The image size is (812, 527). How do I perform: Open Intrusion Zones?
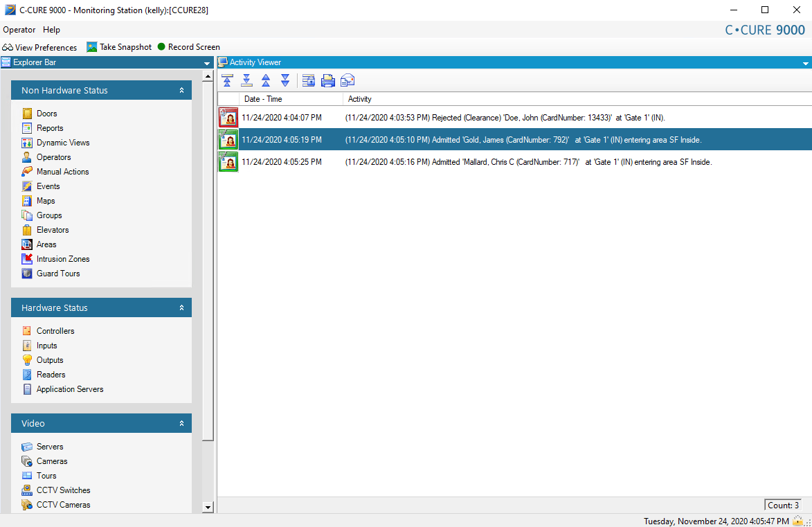63,258
